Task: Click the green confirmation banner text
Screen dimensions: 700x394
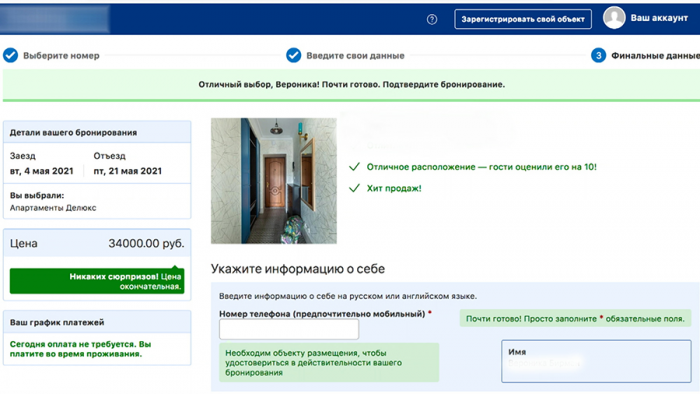Action: point(352,84)
